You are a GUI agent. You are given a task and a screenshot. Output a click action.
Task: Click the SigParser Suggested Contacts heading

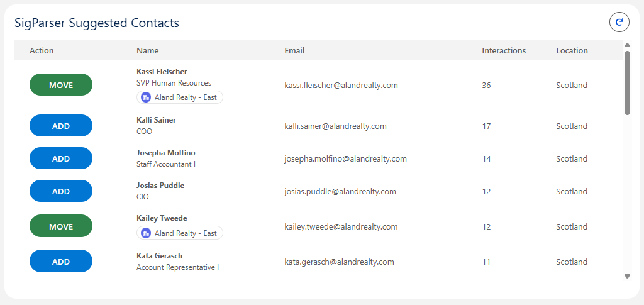[x=97, y=23]
